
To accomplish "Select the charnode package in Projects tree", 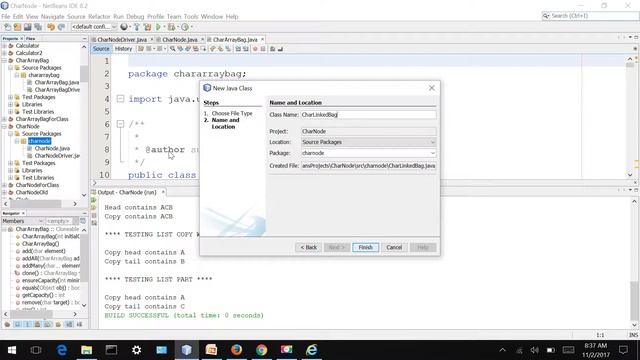I will [39, 141].
